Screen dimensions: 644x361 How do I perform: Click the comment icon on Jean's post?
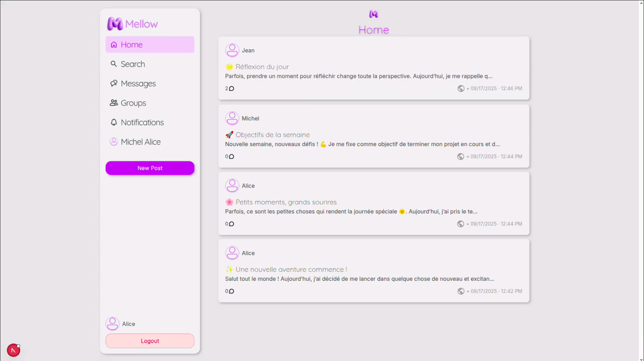click(232, 89)
